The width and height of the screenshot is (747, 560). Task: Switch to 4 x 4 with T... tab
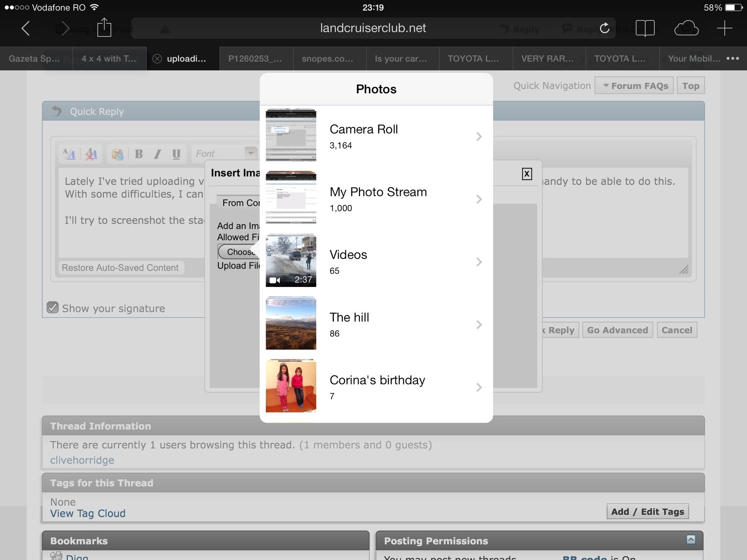tap(110, 59)
